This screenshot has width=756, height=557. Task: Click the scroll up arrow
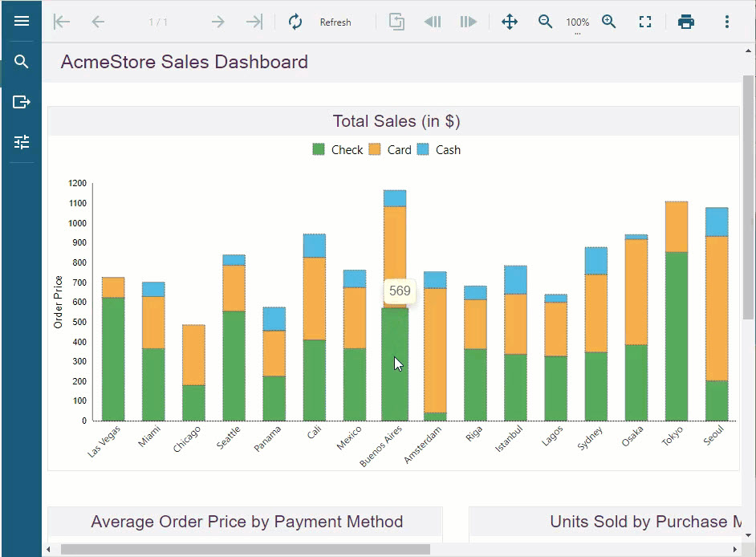click(748, 51)
